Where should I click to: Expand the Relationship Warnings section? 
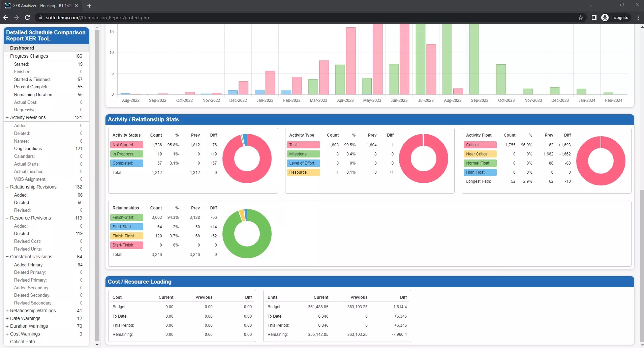[7, 311]
